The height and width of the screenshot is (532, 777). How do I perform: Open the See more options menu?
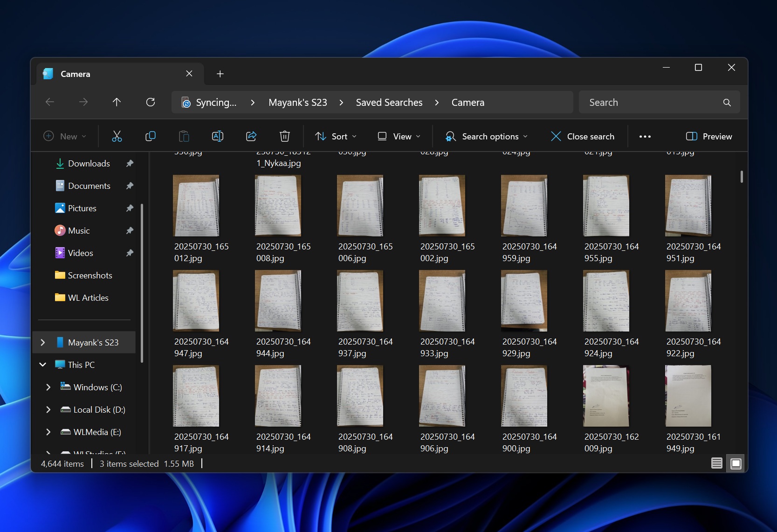(645, 136)
